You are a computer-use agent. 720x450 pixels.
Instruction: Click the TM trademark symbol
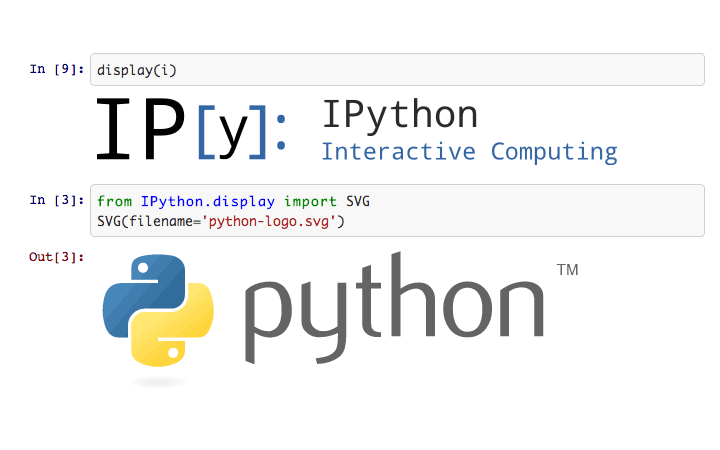pyautogui.click(x=567, y=270)
